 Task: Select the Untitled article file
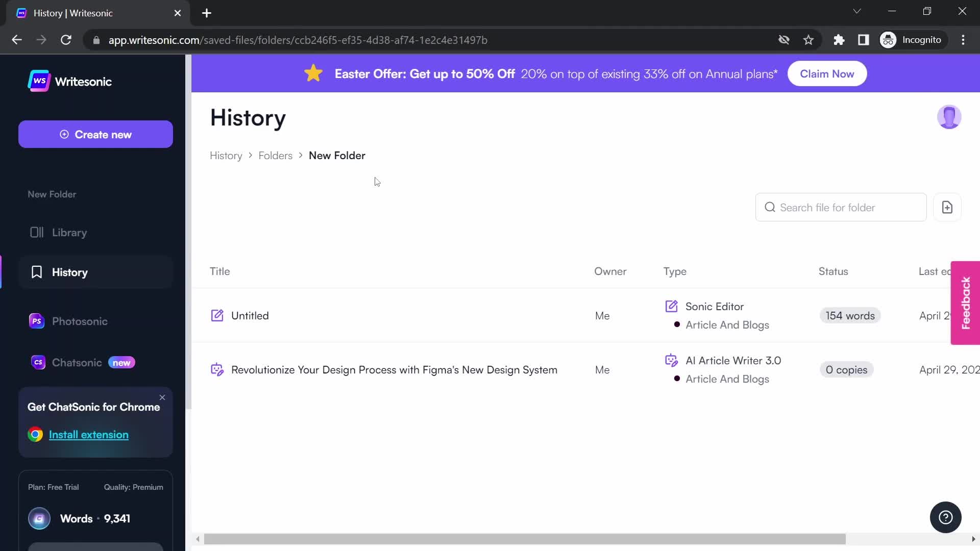pyautogui.click(x=250, y=315)
